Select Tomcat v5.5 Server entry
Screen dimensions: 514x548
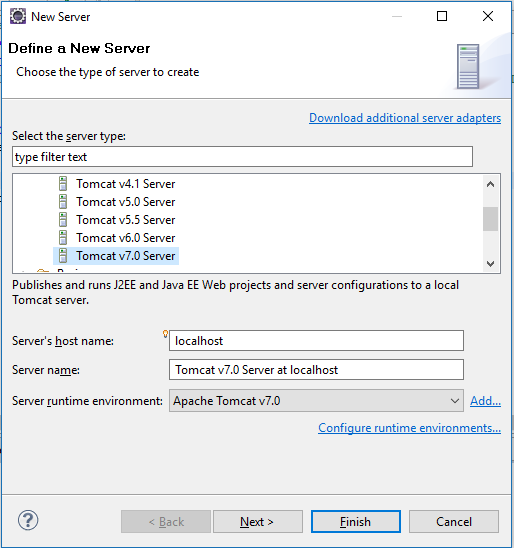click(x=126, y=220)
